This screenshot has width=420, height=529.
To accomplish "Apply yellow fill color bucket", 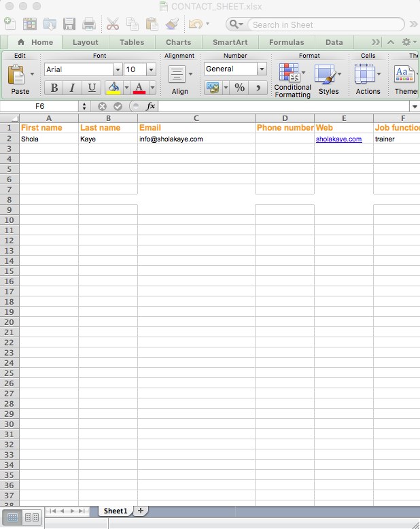I will click(x=113, y=88).
